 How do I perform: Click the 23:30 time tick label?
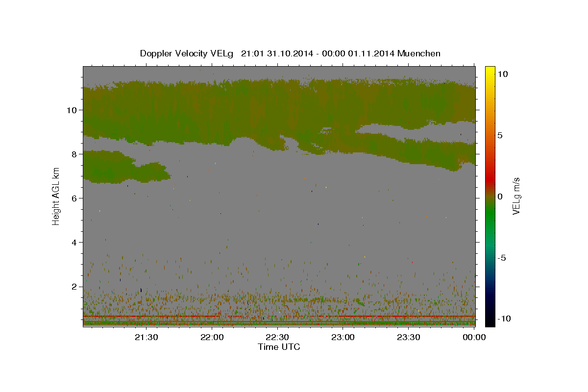[408, 337]
